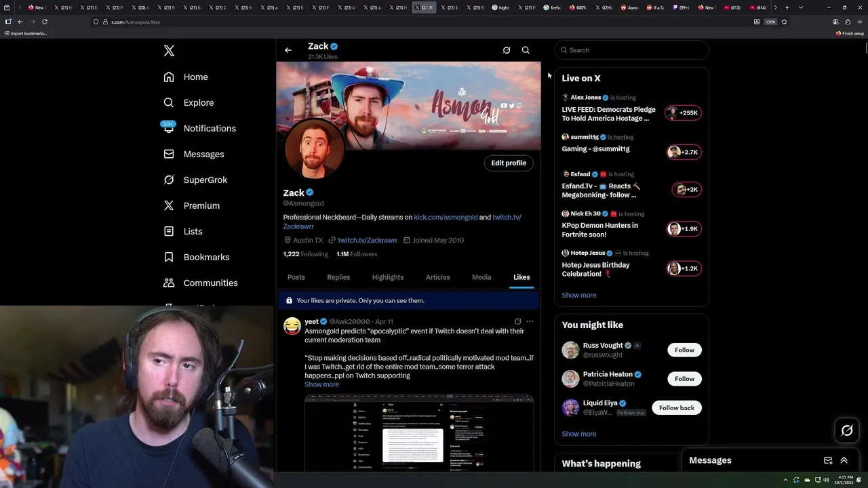View the 1,222 Following list
The width and height of the screenshot is (868, 488).
coord(305,254)
